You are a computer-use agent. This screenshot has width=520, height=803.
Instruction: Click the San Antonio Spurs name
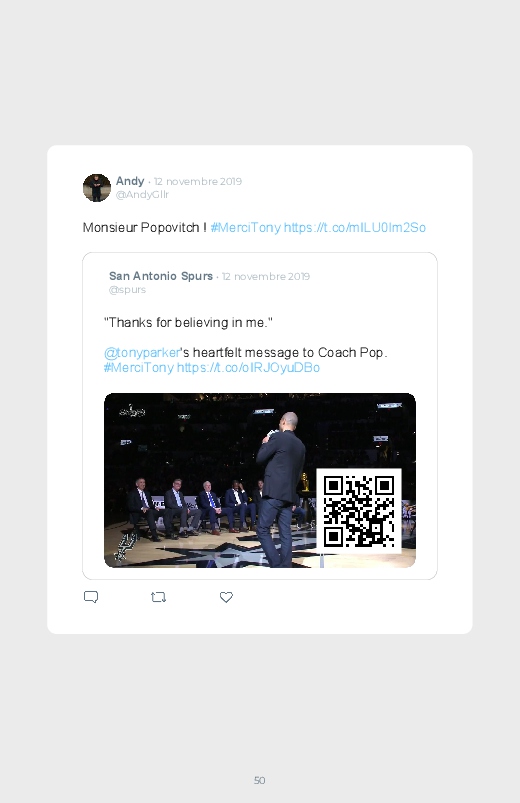tap(161, 276)
